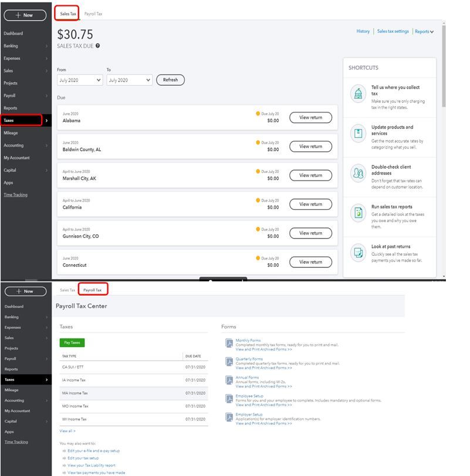This screenshot has width=470, height=476.
Task: Click the capitol building icon in Shortcuts
Action: pyautogui.click(x=358, y=94)
